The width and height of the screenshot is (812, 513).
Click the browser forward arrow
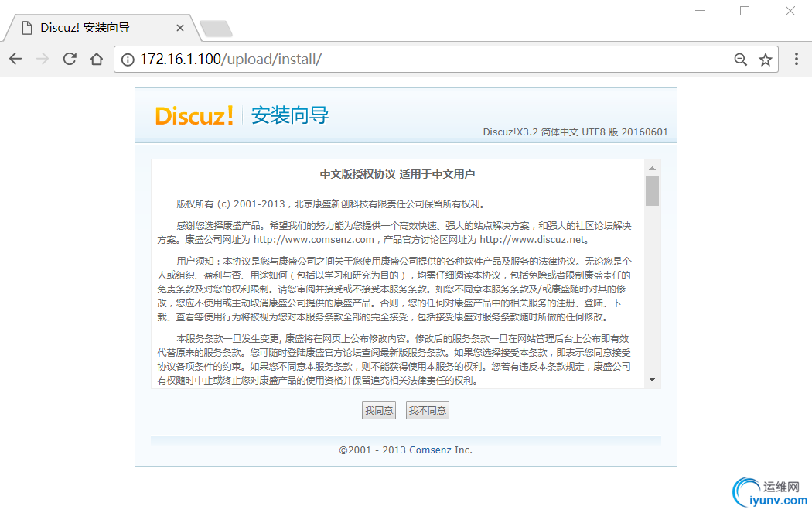(x=43, y=59)
